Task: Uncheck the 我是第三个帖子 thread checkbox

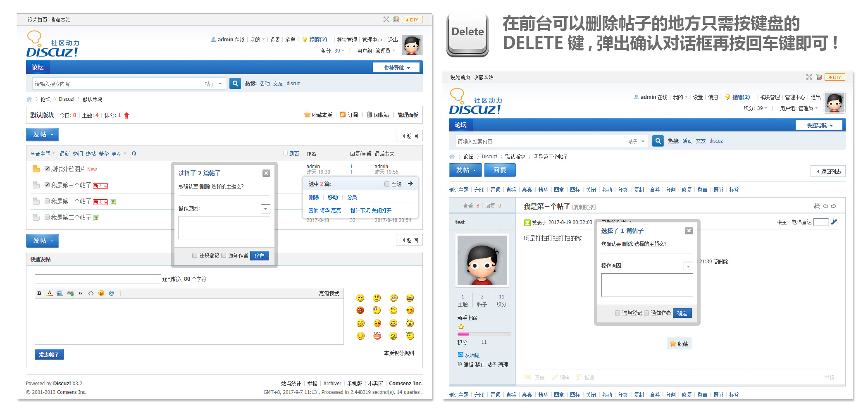Action: pyautogui.click(x=47, y=185)
